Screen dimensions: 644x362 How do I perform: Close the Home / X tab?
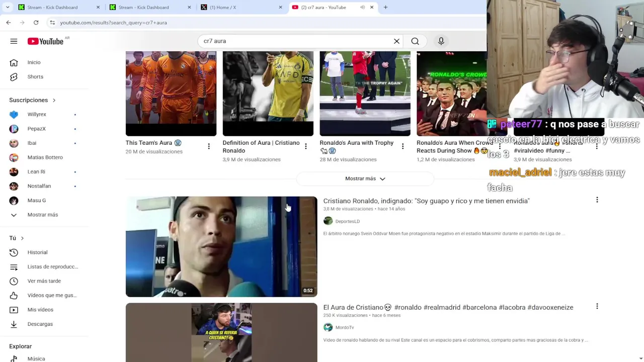tap(280, 8)
